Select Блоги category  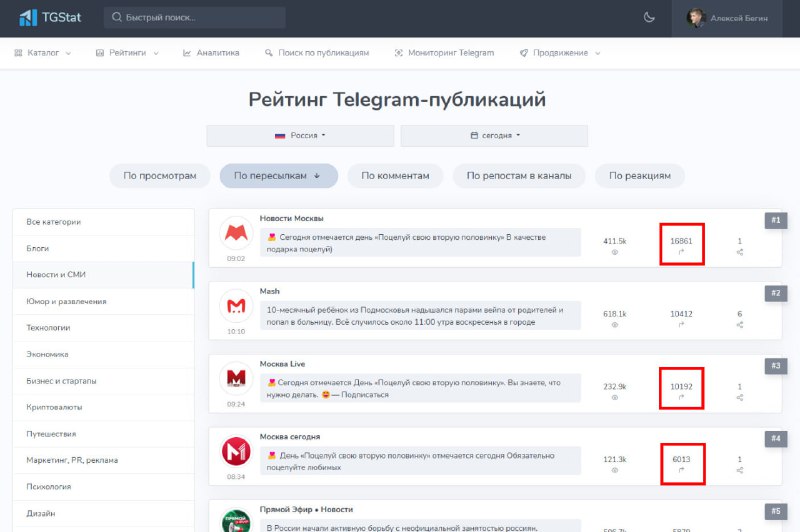click(x=104, y=248)
